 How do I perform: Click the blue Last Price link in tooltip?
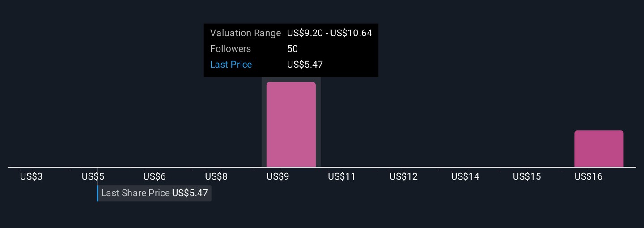click(x=231, y=65)
